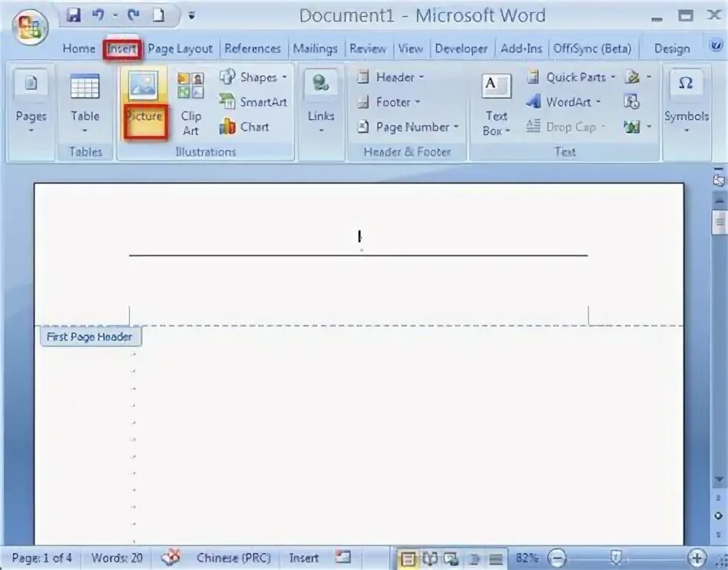Expand the Links group
The width and height of the screenshot is (728, 570).
click(321, 102)
